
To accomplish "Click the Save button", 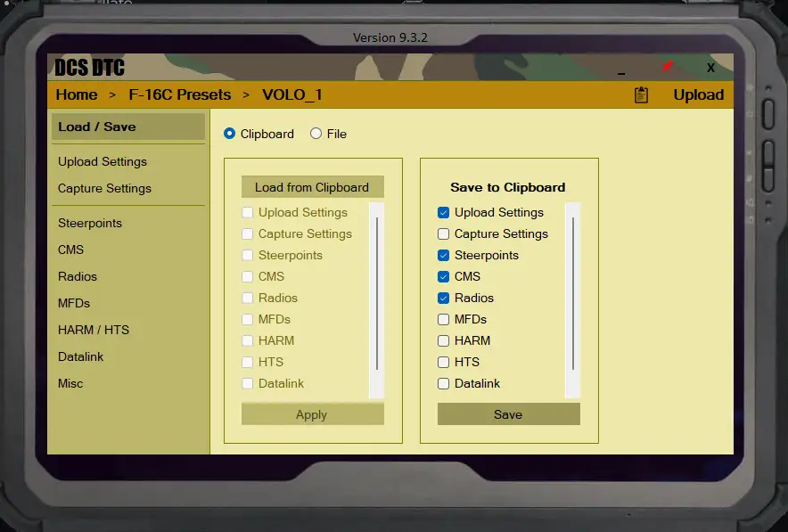I will (x=509, y=414).
